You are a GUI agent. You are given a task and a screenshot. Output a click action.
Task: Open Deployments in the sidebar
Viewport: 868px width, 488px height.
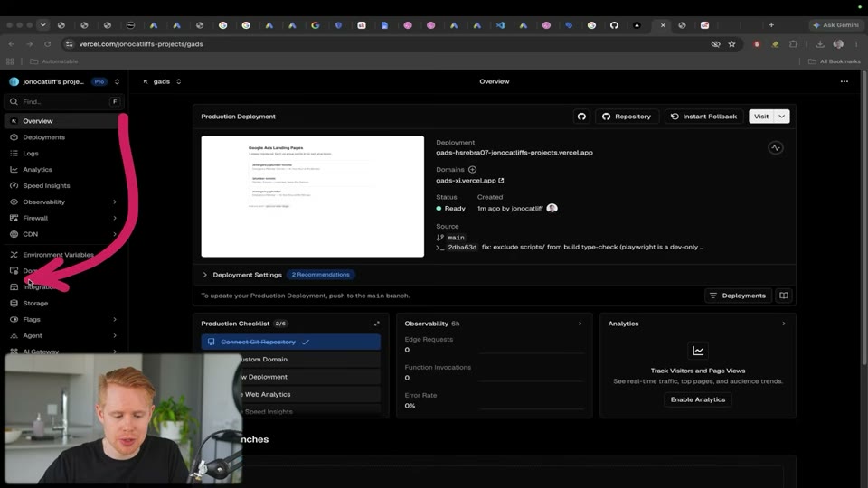[63, 137]
